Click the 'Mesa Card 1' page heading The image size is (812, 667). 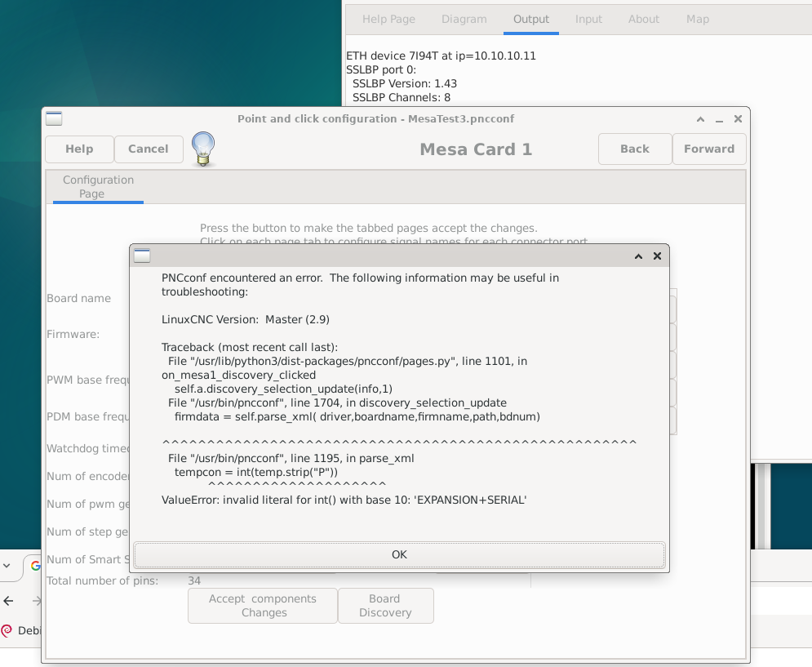click(x=476, y=149)
